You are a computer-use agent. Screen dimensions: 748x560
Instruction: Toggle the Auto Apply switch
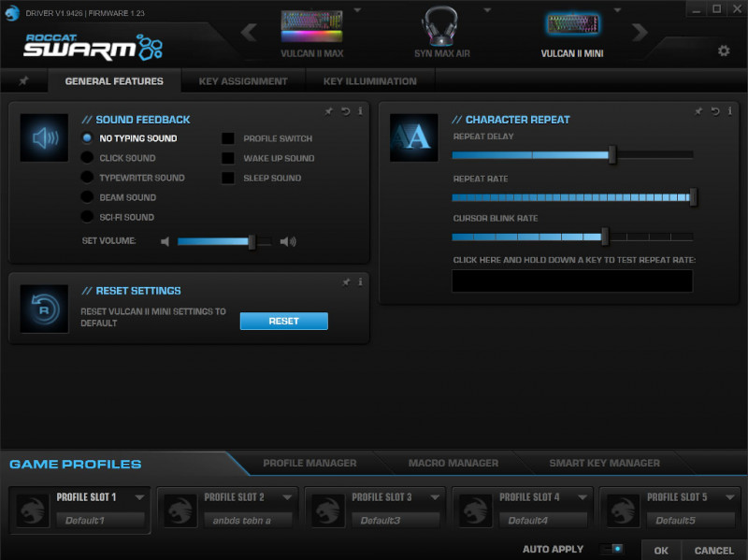pos(613,549)
